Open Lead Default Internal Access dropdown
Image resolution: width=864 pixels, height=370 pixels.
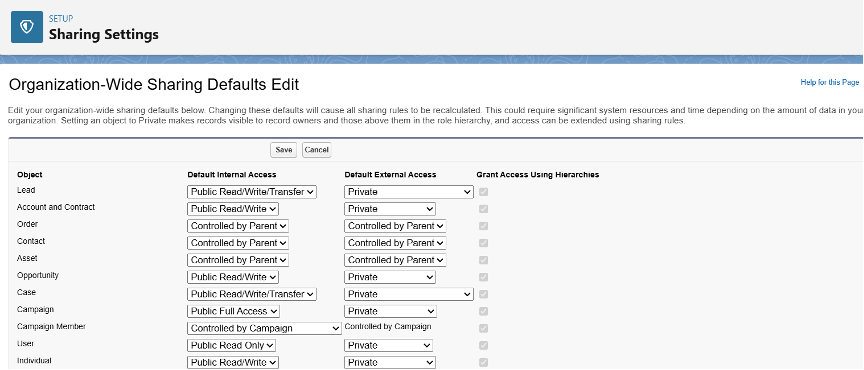252,192
